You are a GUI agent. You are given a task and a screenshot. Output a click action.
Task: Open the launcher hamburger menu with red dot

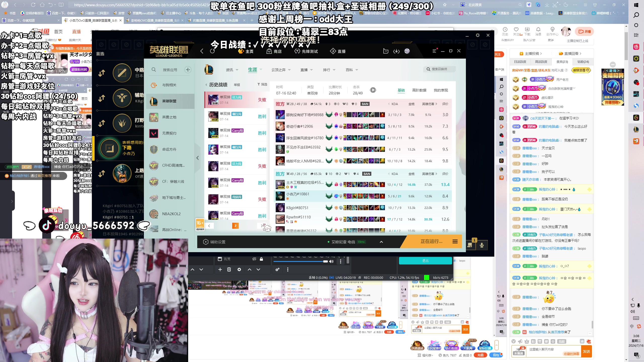(434, 51)
